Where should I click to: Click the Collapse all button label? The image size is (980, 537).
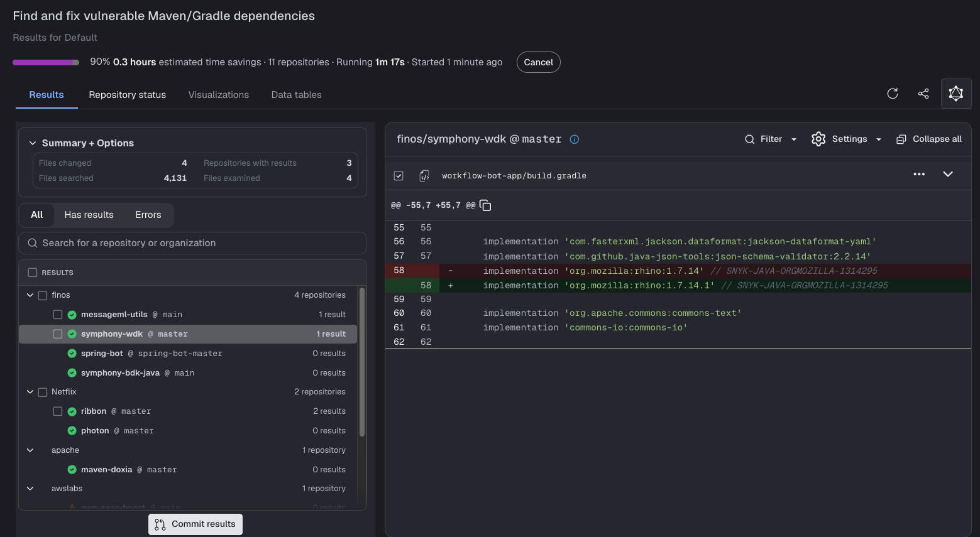click(x=937, y=139)
